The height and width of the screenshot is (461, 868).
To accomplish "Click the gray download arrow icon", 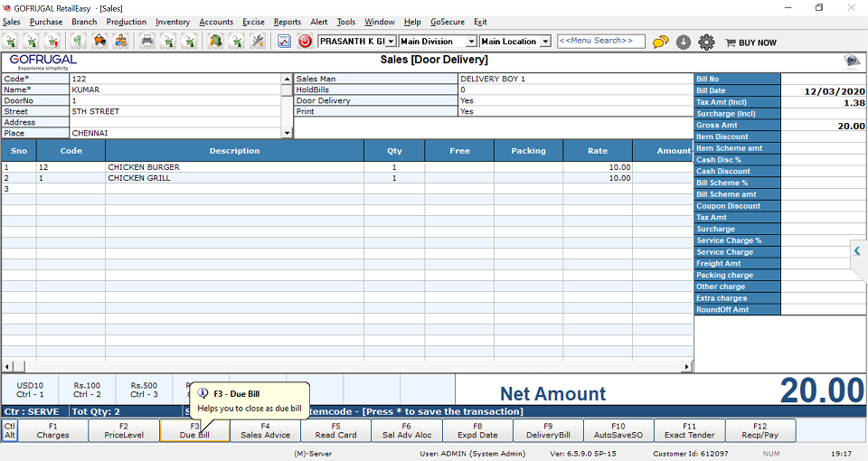I will [684, 42].
